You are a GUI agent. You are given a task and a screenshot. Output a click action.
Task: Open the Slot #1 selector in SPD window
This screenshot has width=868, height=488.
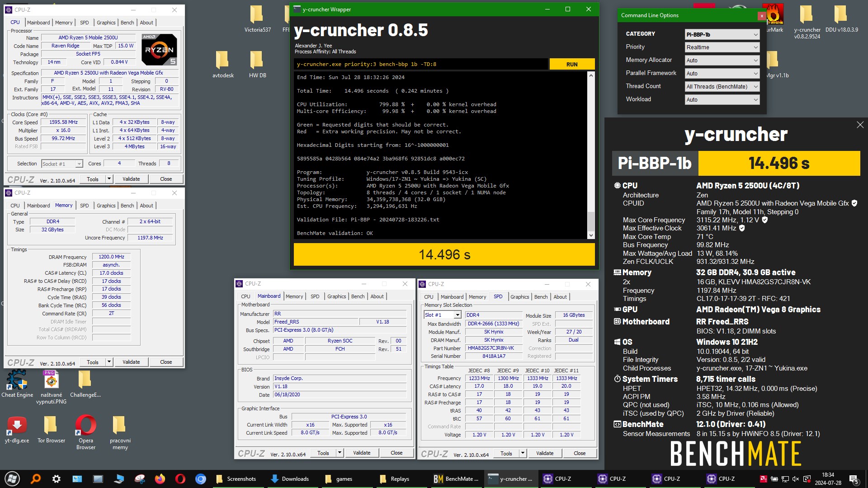pos(442,315)
